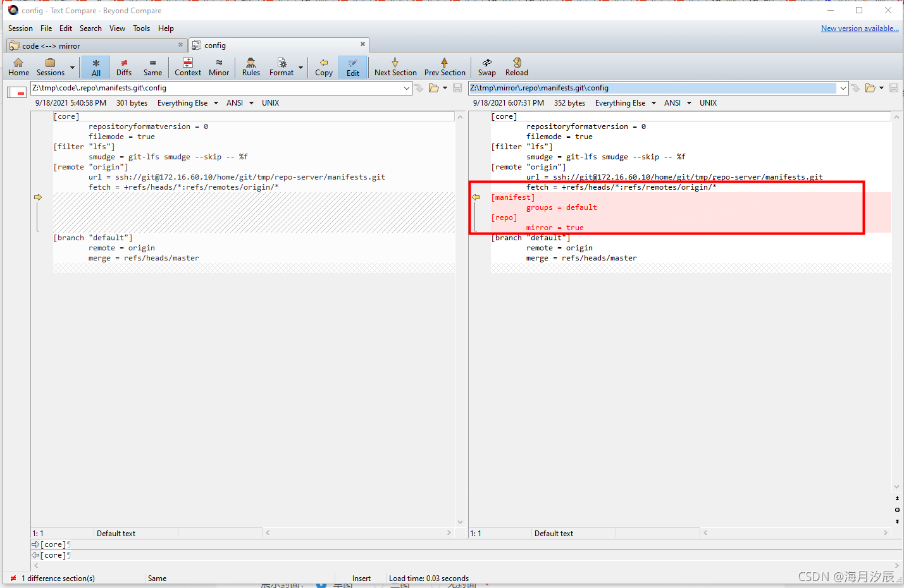Open the Tools menu
Viewport: 904px width, 588px height.
(x=141, y=28)
